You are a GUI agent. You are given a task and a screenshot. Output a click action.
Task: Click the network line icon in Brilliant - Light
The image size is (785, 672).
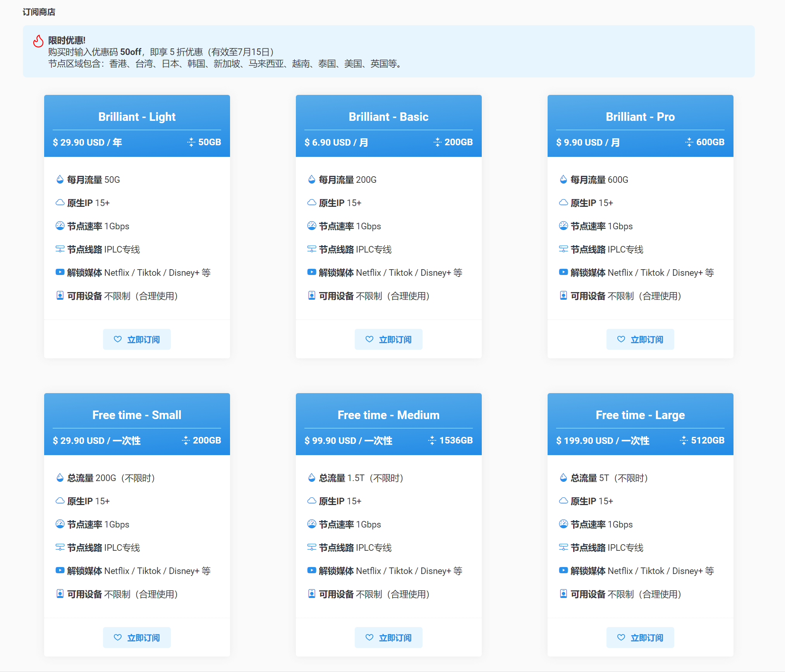(x=60, y=249)
